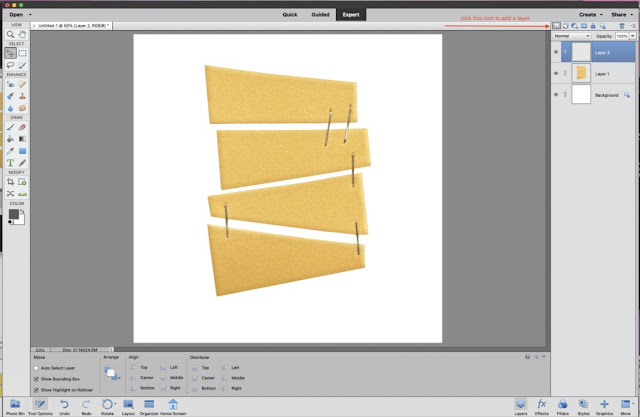640x417 pixels.
Task: Open the Layers panel flyout menu
Action: point(633,26)
